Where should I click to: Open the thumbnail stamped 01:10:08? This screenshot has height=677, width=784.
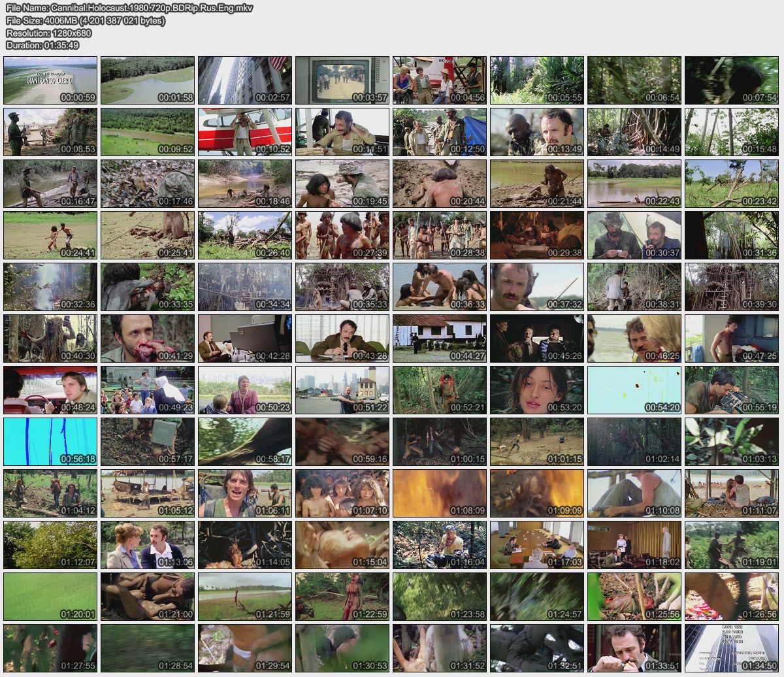pos(634,493)
